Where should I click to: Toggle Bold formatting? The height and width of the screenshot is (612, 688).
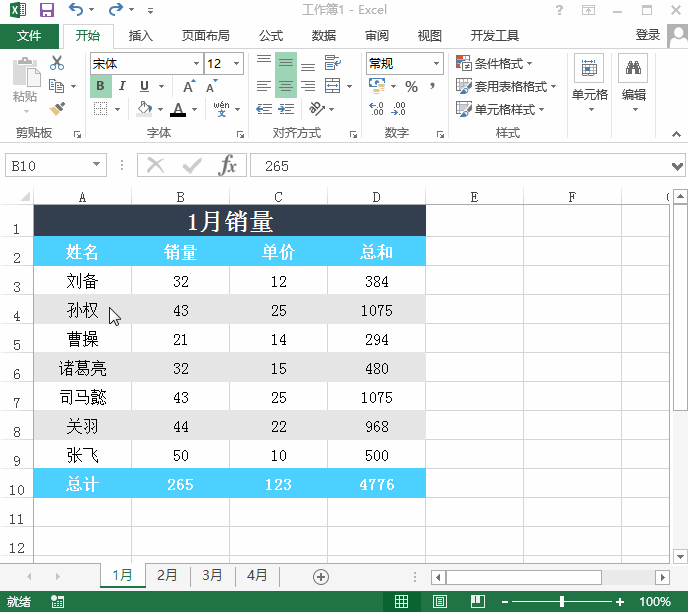[x=100, y=86]
